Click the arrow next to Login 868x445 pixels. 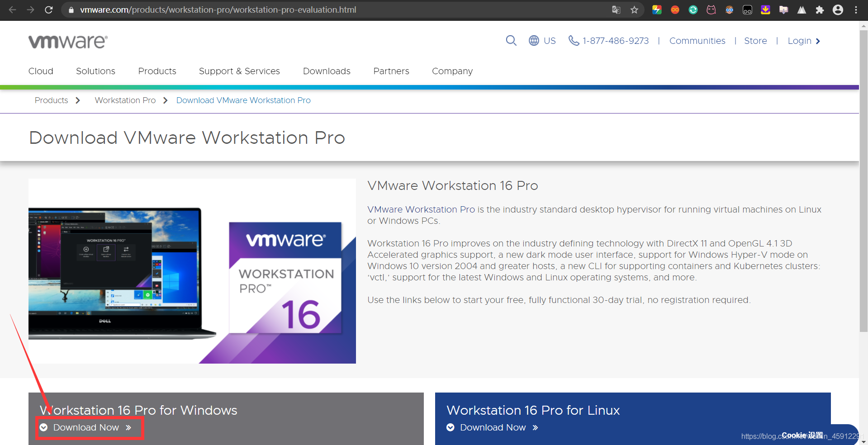818,41
